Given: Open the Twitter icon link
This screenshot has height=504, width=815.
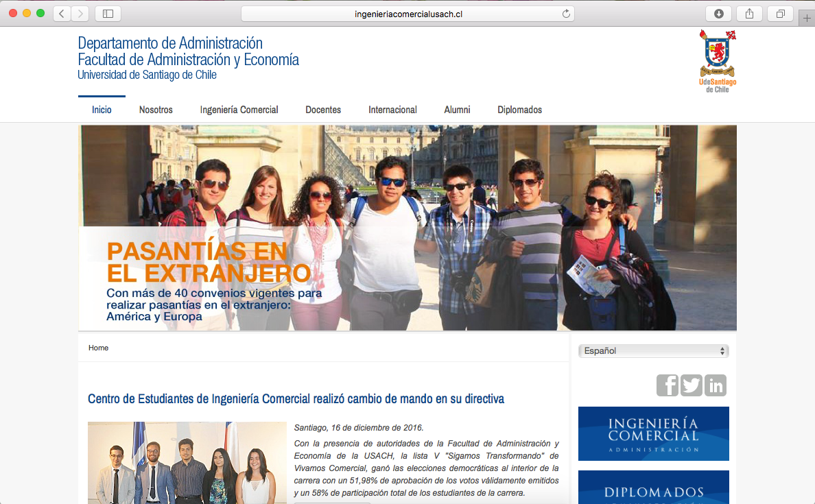Looking at the screenshot, I should coord(692,385).
